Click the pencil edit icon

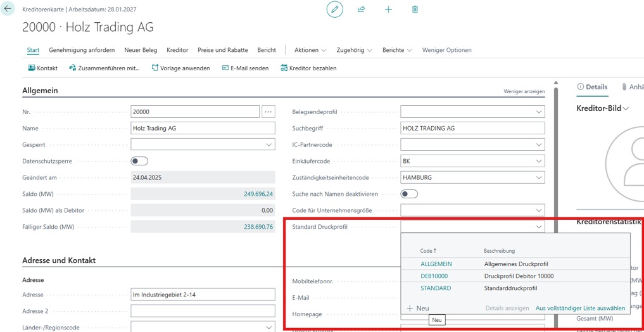click(334, 10)
